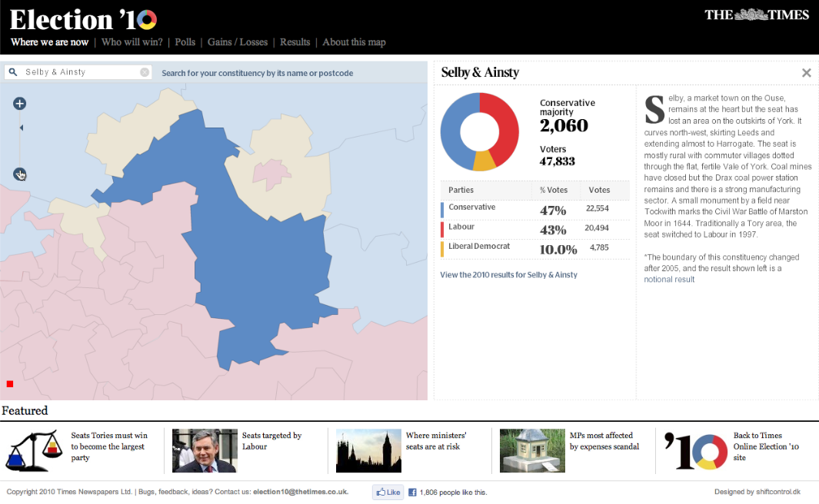Clear the constituency search field
This screenshot has width=819, height=504.
[145, 72]
